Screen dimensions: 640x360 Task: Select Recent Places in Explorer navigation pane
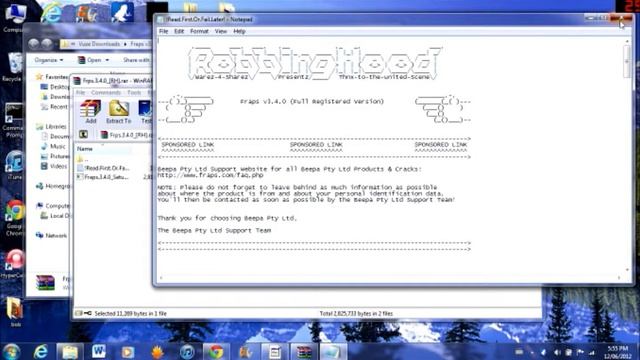[x=55, y=107]
